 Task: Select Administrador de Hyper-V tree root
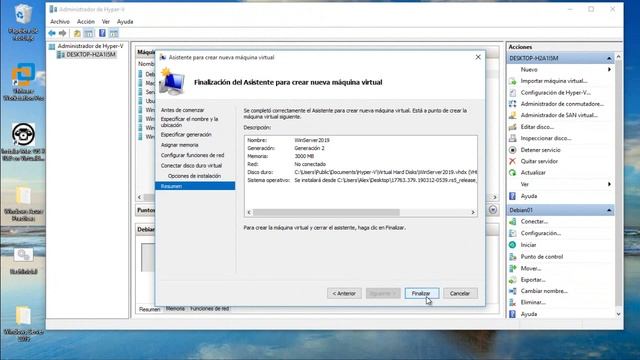pyautogui.click(x=90, y=46)
